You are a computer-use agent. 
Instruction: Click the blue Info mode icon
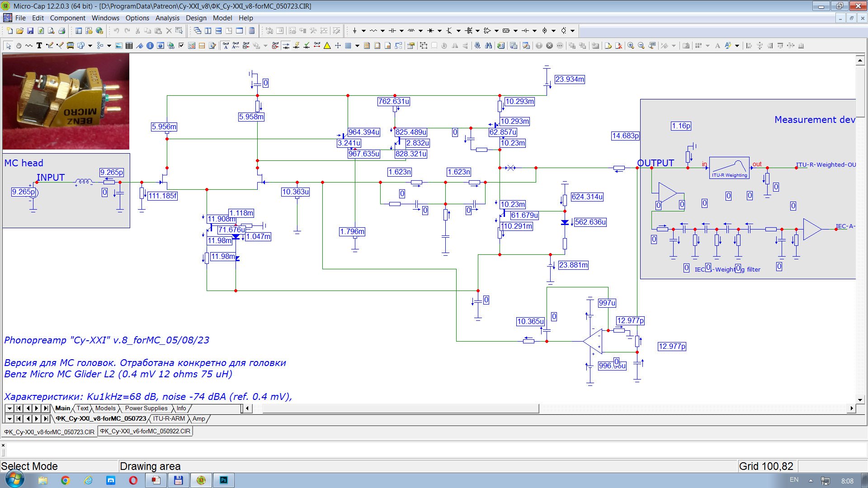150,46
